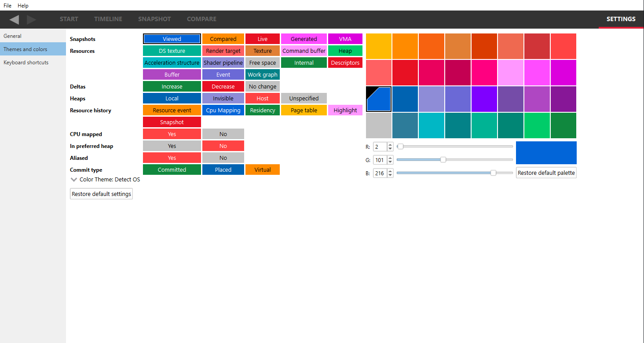Click the back navigation arrow

(x=15, y=19)
